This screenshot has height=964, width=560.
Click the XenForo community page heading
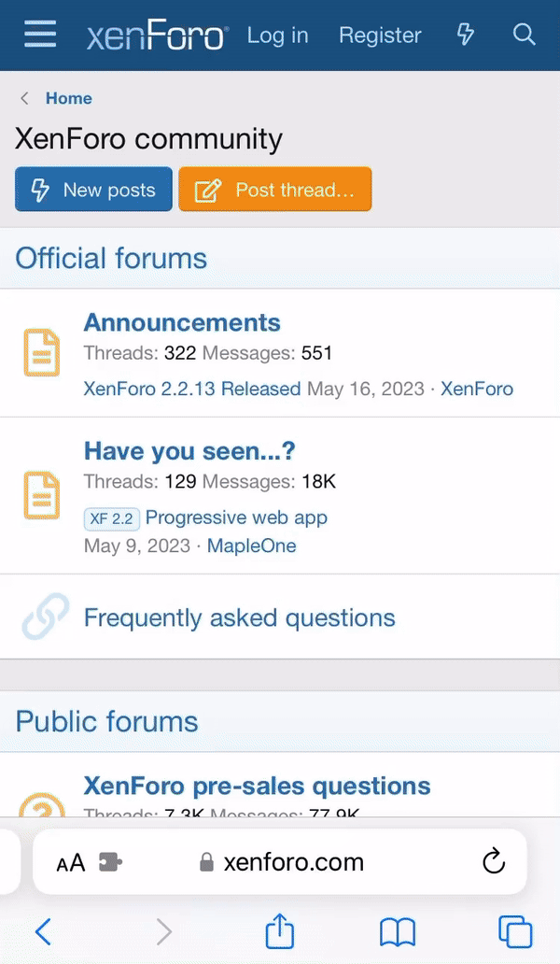tap(148, 139)
